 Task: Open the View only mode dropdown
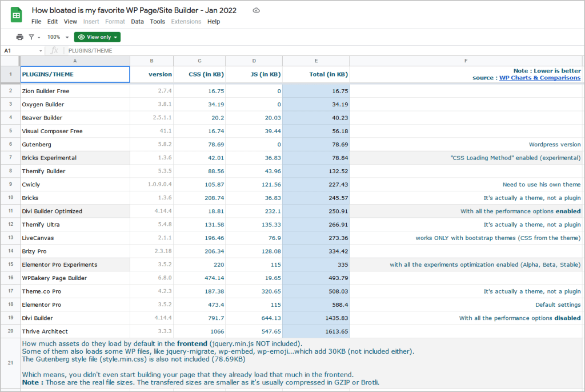click(97, 37)
